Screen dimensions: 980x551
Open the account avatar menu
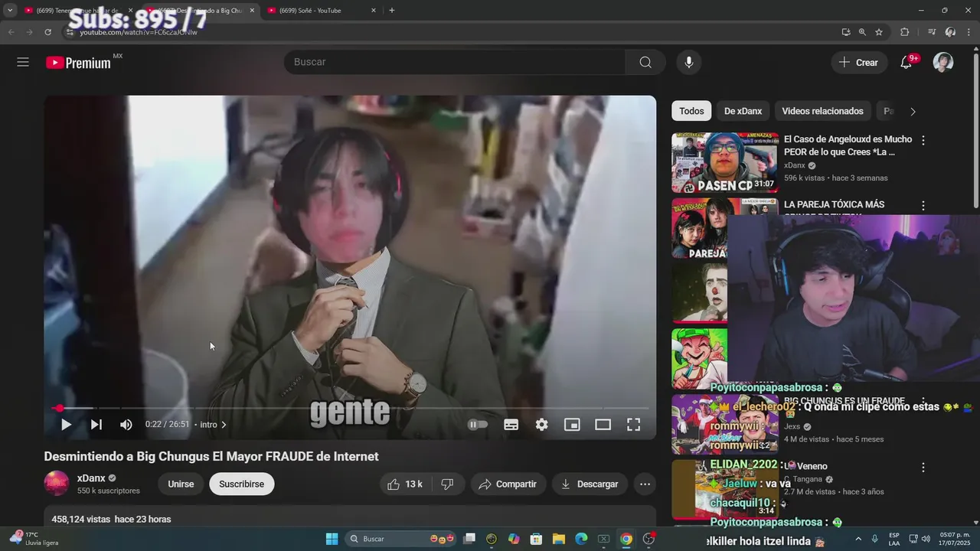[943, 63]
